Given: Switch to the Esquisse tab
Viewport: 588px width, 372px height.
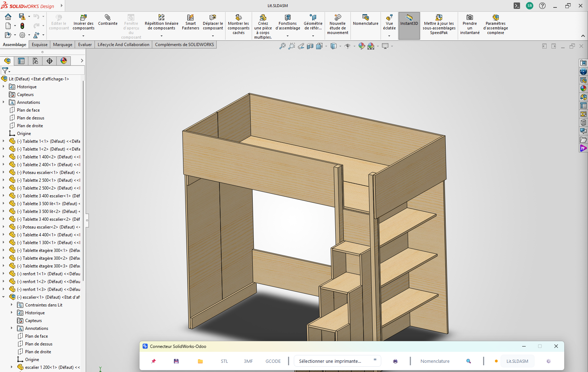Looking at the screenshot, I should pyautogui.click(x=40, y=45).
